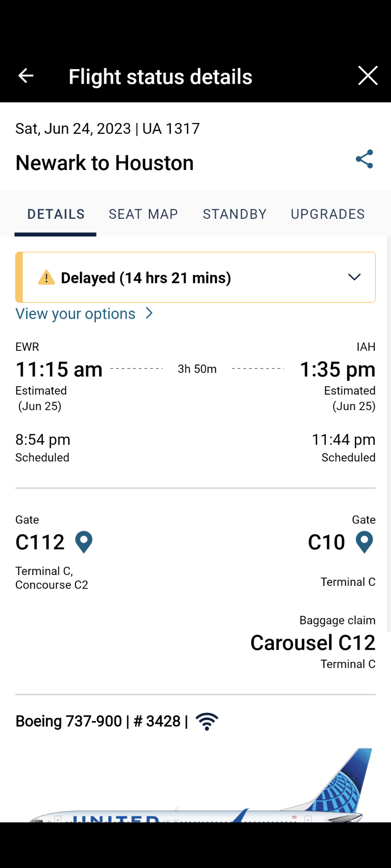This screenshot has width=391, height=868.
Task: Tap the Newark to Houston heading
Action: [105, 163]
